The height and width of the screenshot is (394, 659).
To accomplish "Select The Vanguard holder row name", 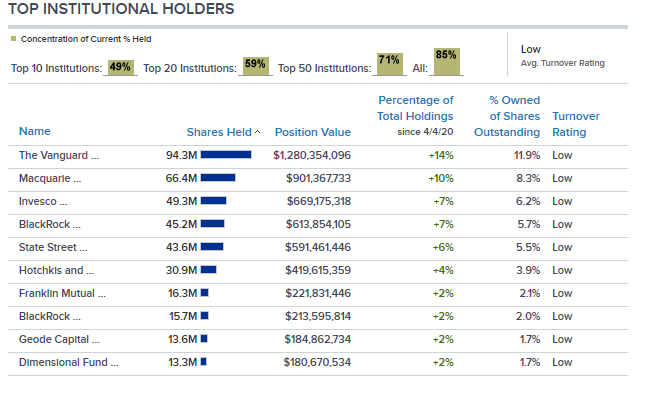I will point(58,155).
